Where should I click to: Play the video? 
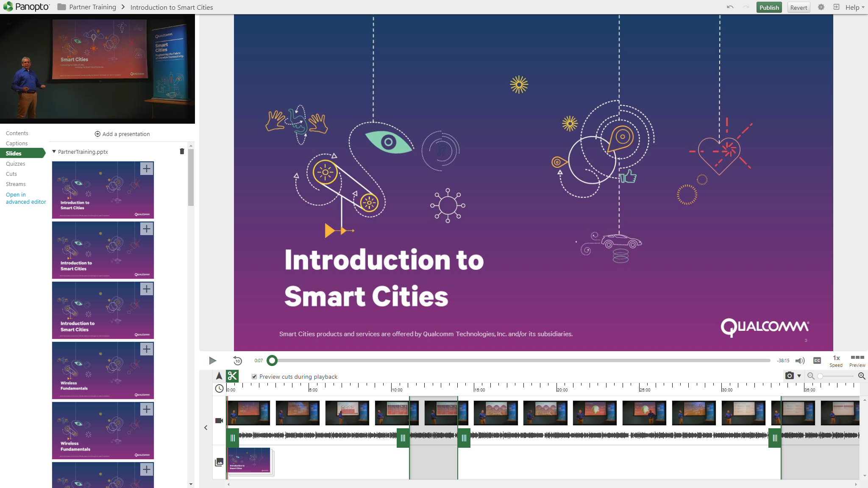click(213, 360)
